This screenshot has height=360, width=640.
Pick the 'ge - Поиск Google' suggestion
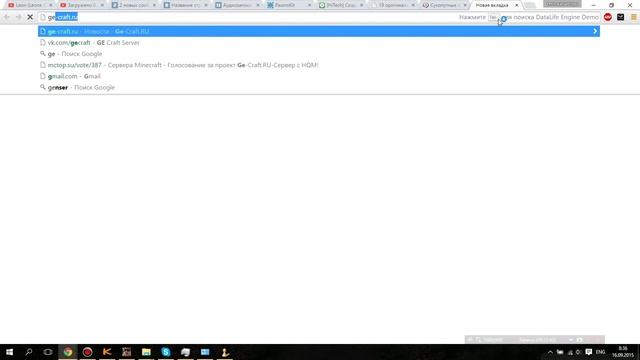319,54
